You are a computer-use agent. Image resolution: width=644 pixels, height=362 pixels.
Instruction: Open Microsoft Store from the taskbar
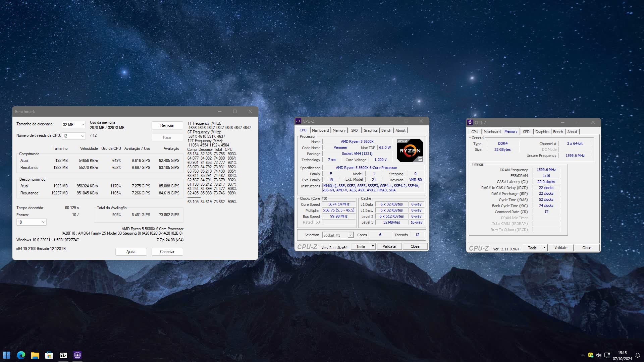(49, 355)
